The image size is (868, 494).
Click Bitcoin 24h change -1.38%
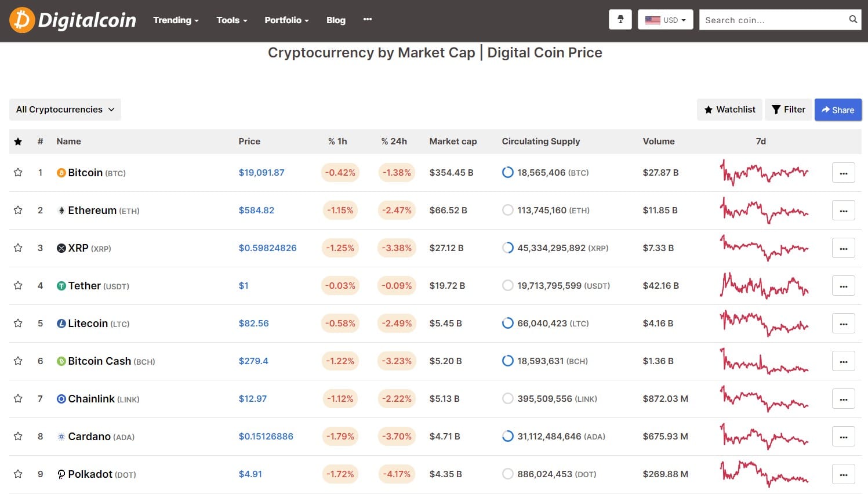397,173
